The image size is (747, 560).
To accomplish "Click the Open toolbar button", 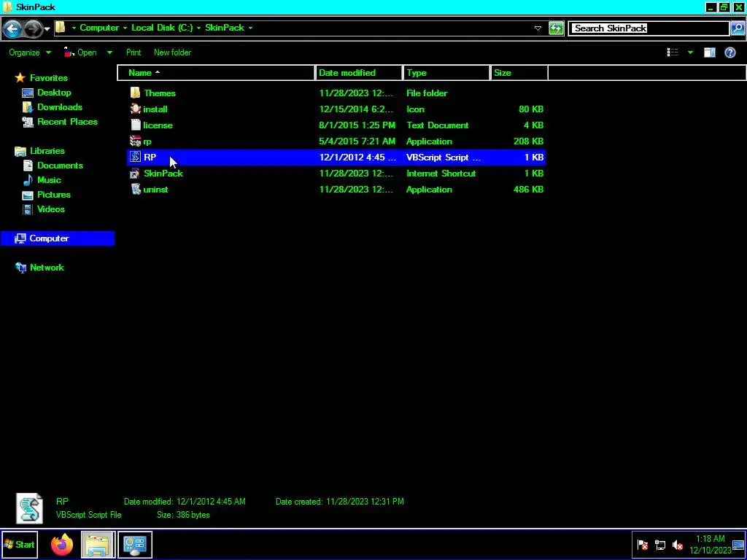I will tap(80, 52).
